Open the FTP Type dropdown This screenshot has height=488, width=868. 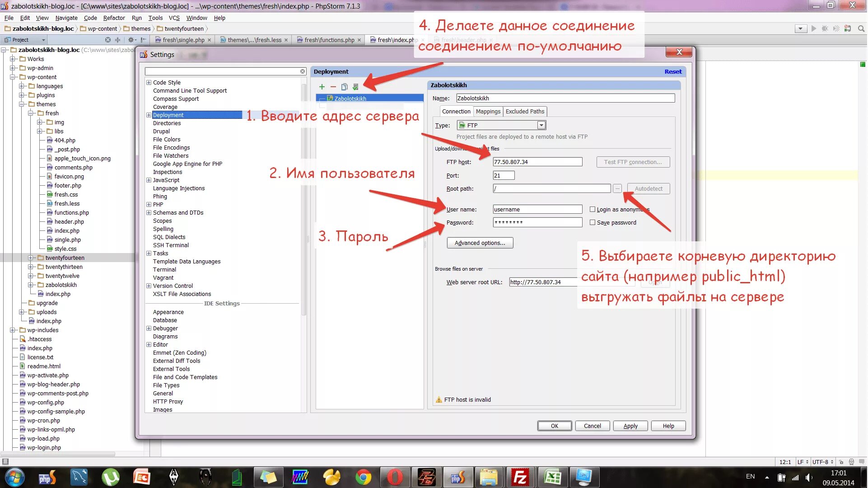[541, 125]
